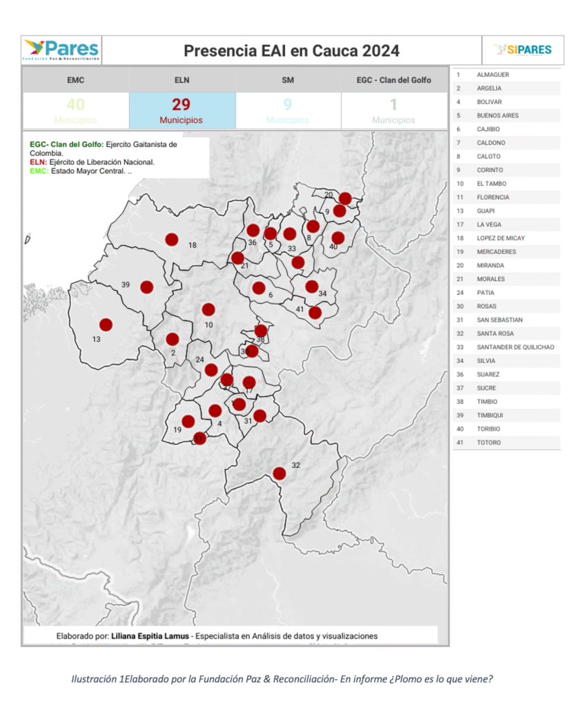Select the red marker for municipality 13
The width and height of the screenshot is (588, 707).
tap(106, 325)
